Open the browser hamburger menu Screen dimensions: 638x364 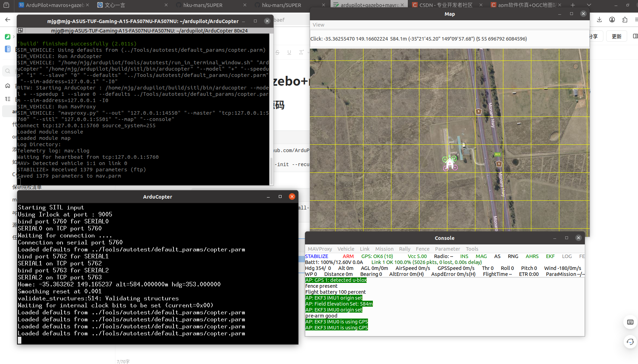point(636,20)
